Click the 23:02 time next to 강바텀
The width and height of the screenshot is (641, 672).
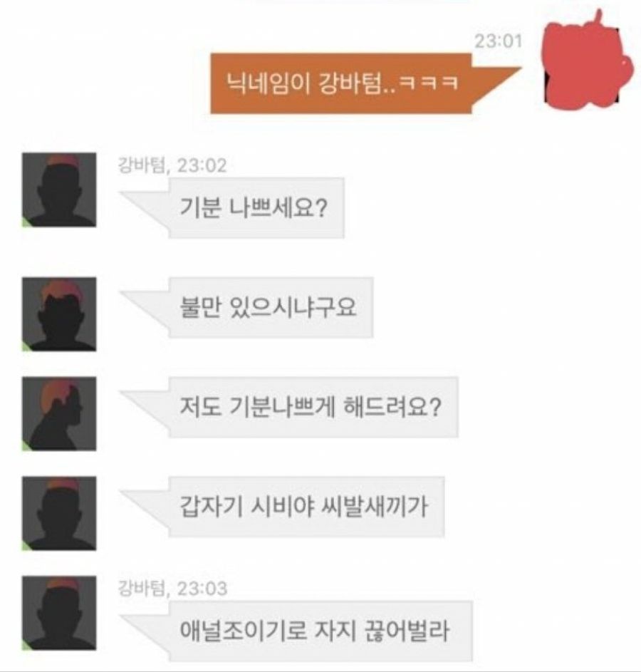coord(202,165)
